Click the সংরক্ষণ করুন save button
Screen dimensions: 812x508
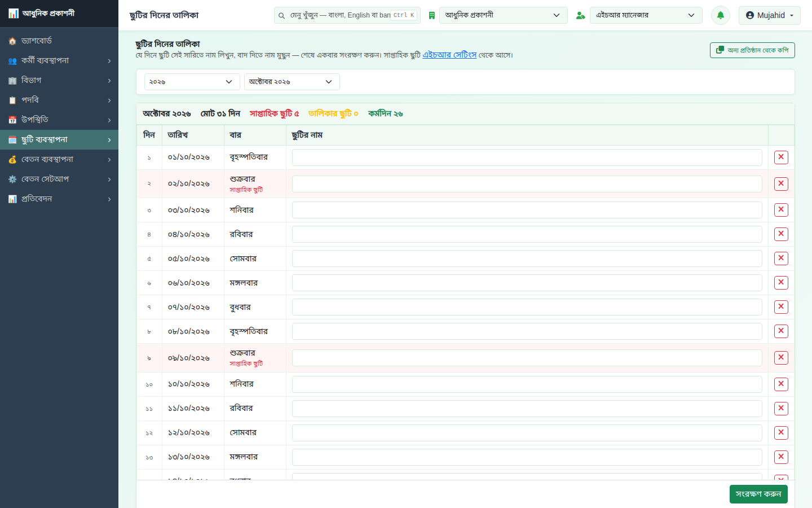coord(758,494)
